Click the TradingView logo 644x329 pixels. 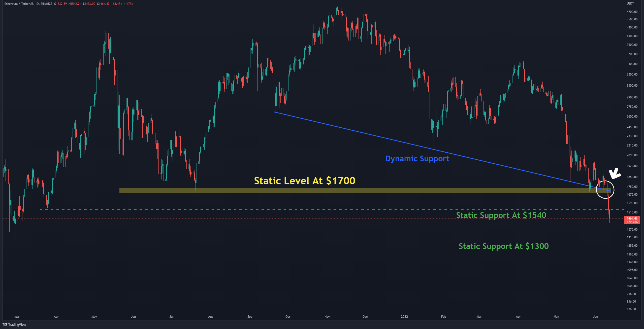tap(14, 324)
